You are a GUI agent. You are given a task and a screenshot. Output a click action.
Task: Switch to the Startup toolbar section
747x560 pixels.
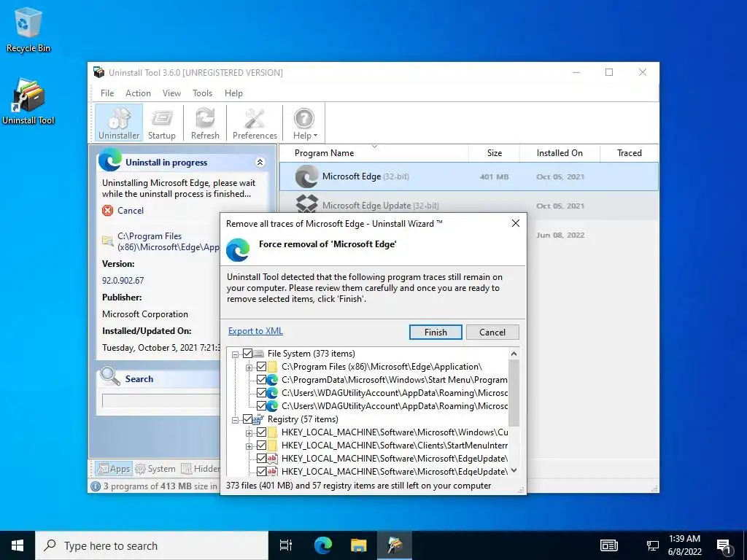coord(161,122)
